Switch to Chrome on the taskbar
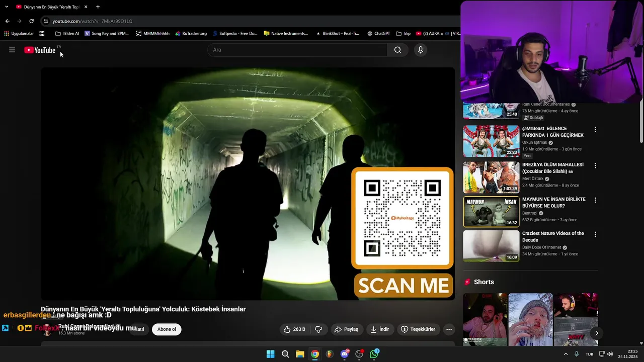644x362 pixels. click(x=314, y=354)
